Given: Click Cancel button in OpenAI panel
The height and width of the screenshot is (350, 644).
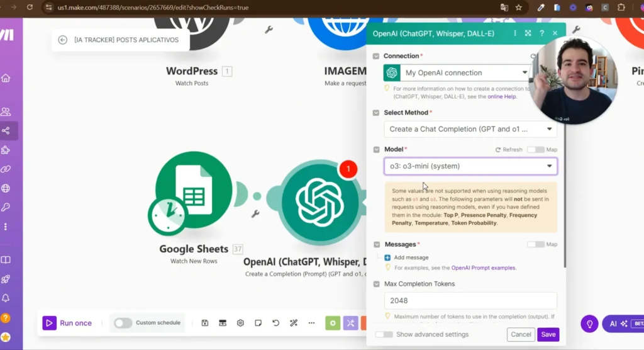Looking at the screenshot, I should (x=521, y=334).
